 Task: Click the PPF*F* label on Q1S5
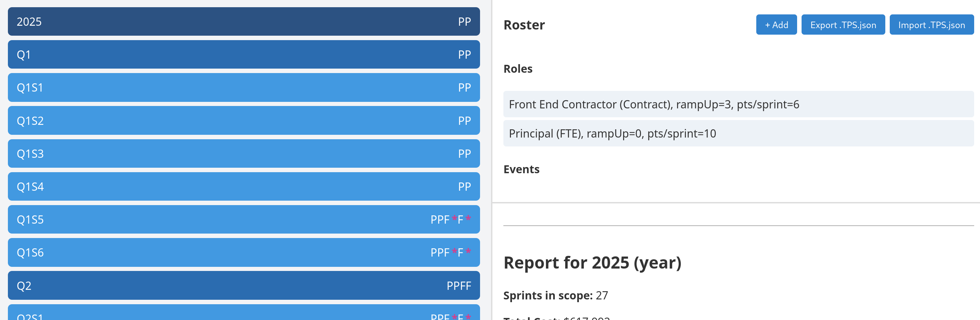pos(451,219)
